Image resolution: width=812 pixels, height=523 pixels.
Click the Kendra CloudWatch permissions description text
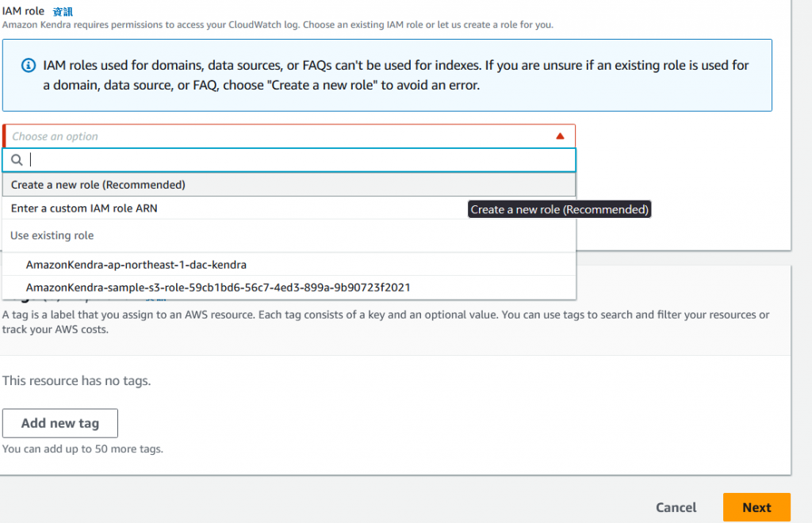(x=278, y=25)
